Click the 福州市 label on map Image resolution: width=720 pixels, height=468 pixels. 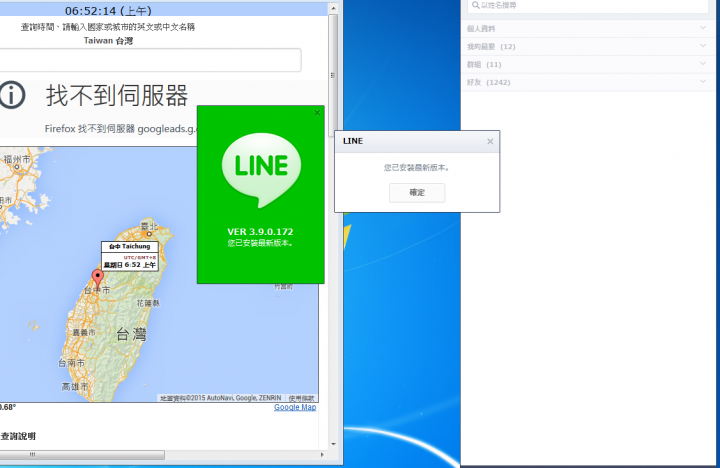click(x=17, y=159)
